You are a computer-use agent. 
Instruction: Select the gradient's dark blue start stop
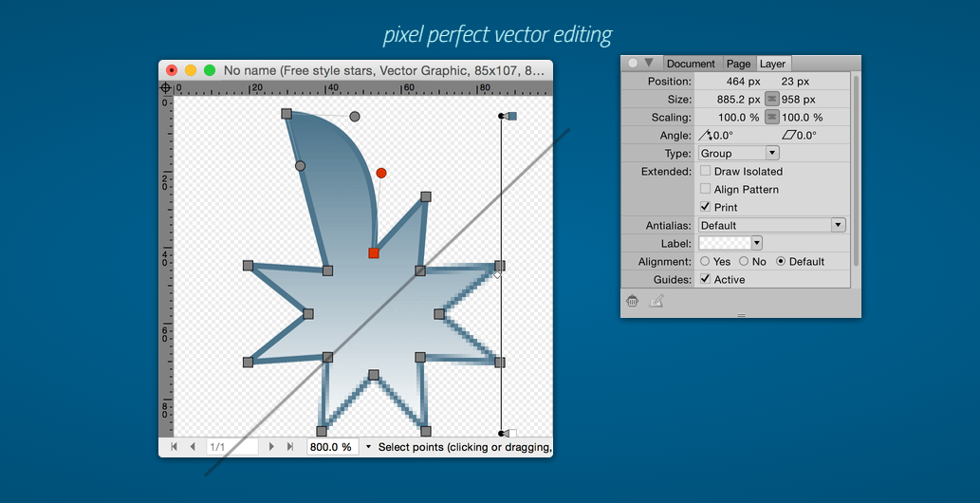(511, 116)
